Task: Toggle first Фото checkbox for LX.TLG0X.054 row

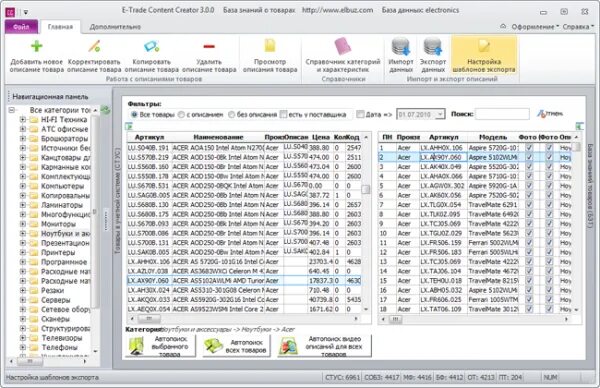Action: [x=529, y=205]
